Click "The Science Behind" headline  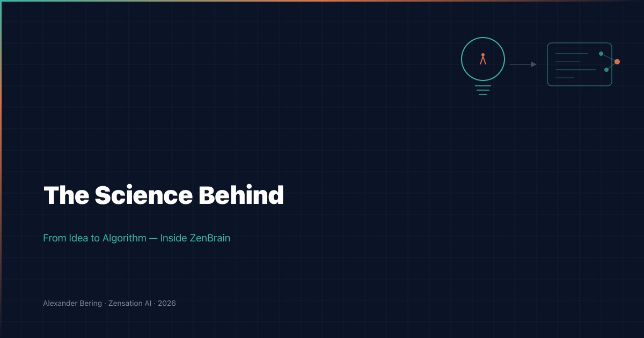pos(164,196)
